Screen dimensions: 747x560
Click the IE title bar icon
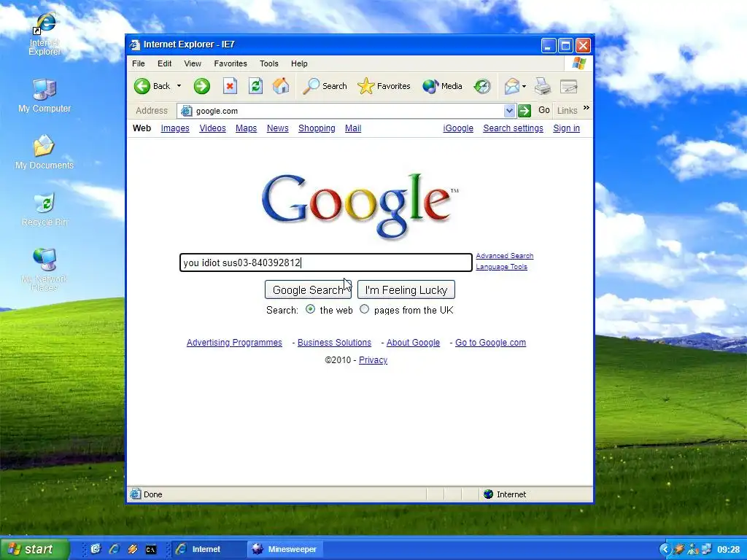(x=135, y=44)
